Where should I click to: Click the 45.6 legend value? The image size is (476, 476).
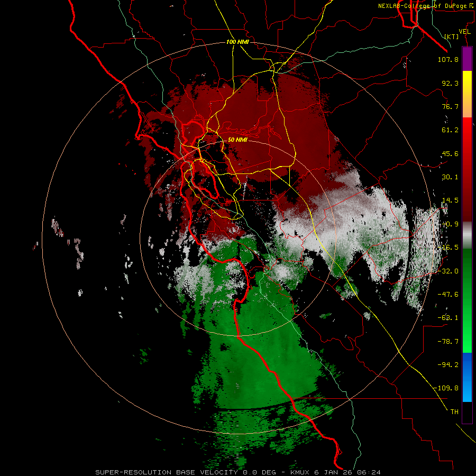[x=450, y=153]
